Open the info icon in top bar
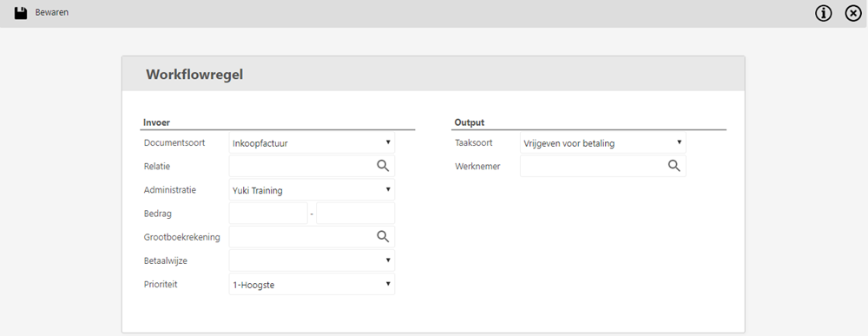 [823, 13]
